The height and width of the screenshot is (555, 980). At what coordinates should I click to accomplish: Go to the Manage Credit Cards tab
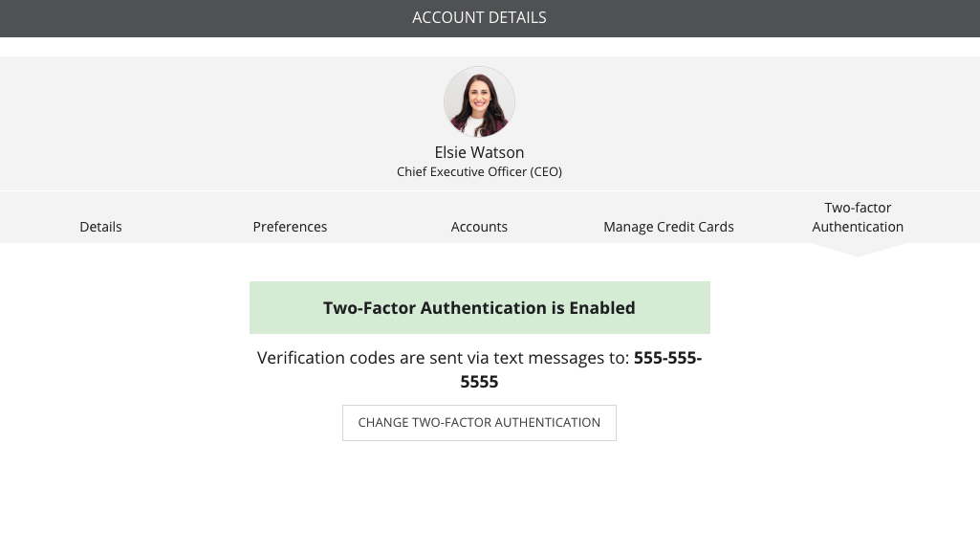[668, 227]
